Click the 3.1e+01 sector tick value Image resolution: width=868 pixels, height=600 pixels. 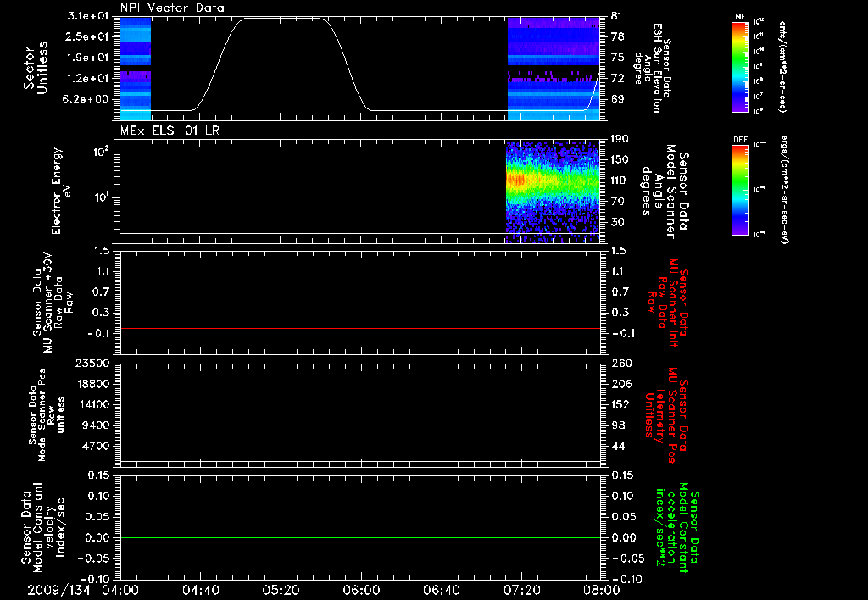(x=88, y=16)
